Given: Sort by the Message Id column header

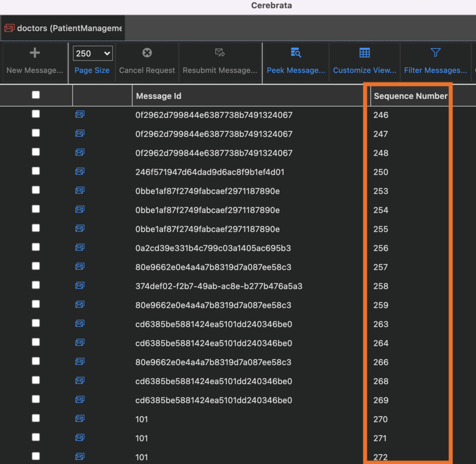Looking at the screenshot, I should coord(159,96).
